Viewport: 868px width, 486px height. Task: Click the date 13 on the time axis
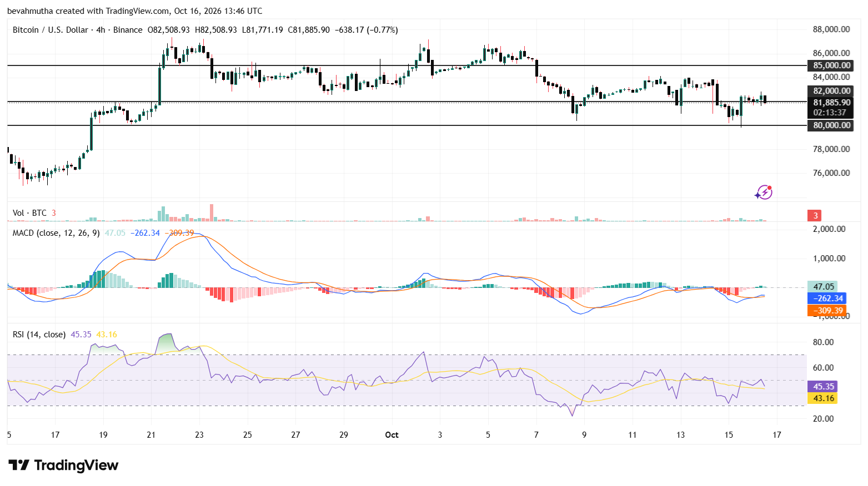point(680,435)
